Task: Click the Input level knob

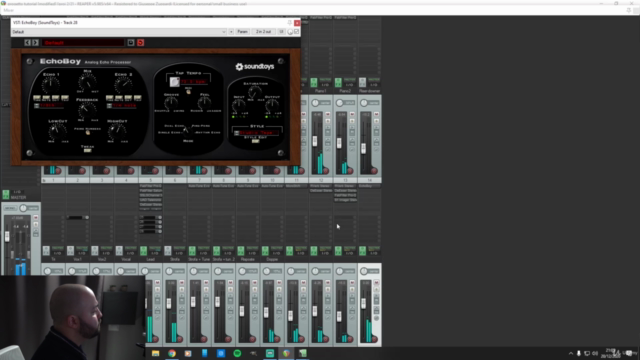Action: (239, 105)
